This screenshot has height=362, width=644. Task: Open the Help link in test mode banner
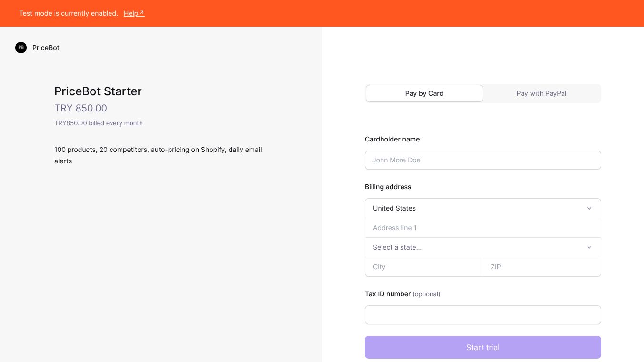[x=134, y=13]
